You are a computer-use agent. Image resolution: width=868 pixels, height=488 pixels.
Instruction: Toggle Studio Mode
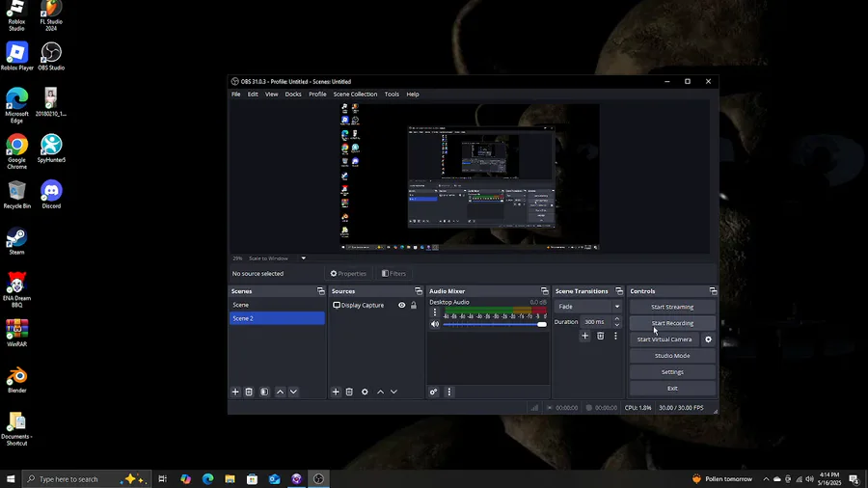coord(672,356)
